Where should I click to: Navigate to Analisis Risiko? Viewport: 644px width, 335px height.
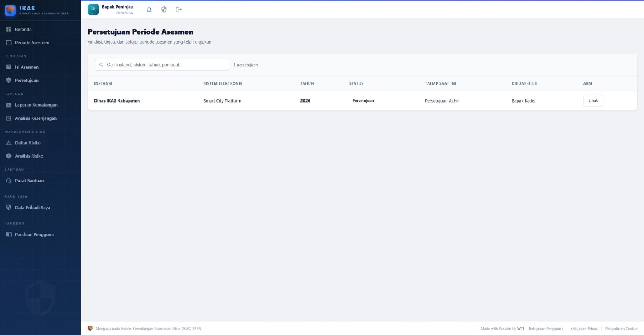coord(29,156)
